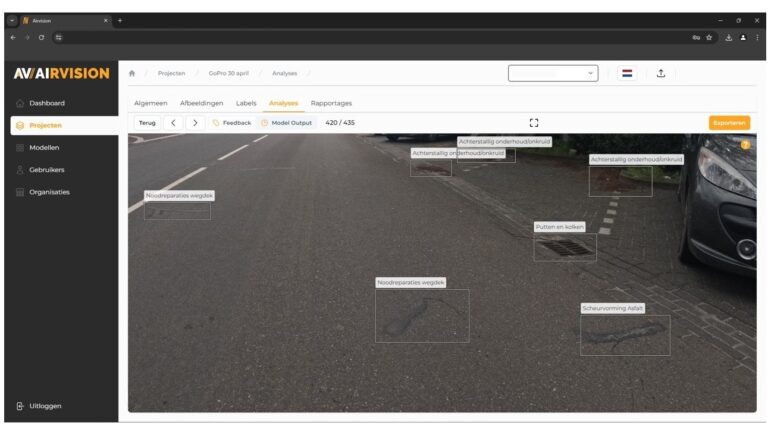Select the Dutch flag language button

pyautogui.click(x=627, y=73)
